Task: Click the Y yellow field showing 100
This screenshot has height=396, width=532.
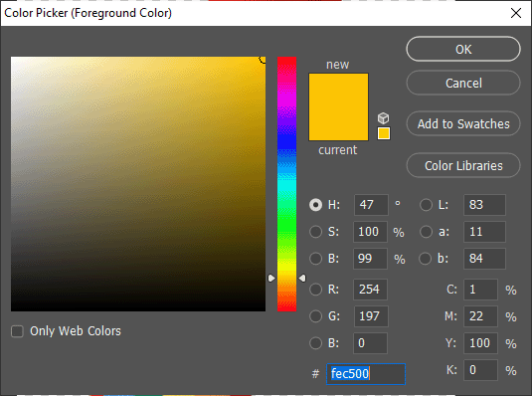Action: point(480,343)
